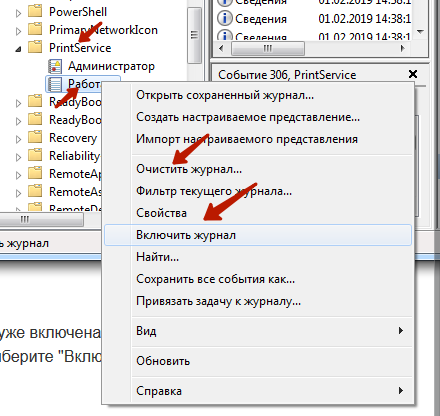The image size is (440, 416).
Task: Collapse the PrintService tree node
Action: tap(18, 49)
